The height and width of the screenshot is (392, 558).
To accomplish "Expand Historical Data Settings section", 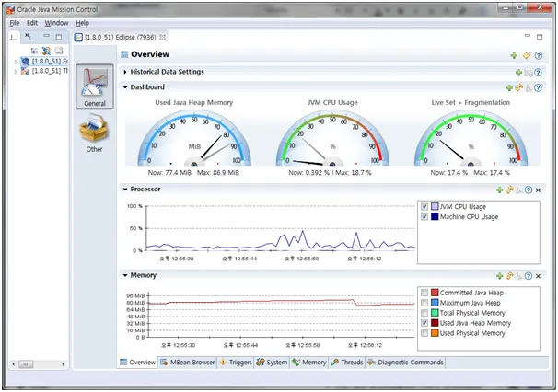I will point(125,72).
